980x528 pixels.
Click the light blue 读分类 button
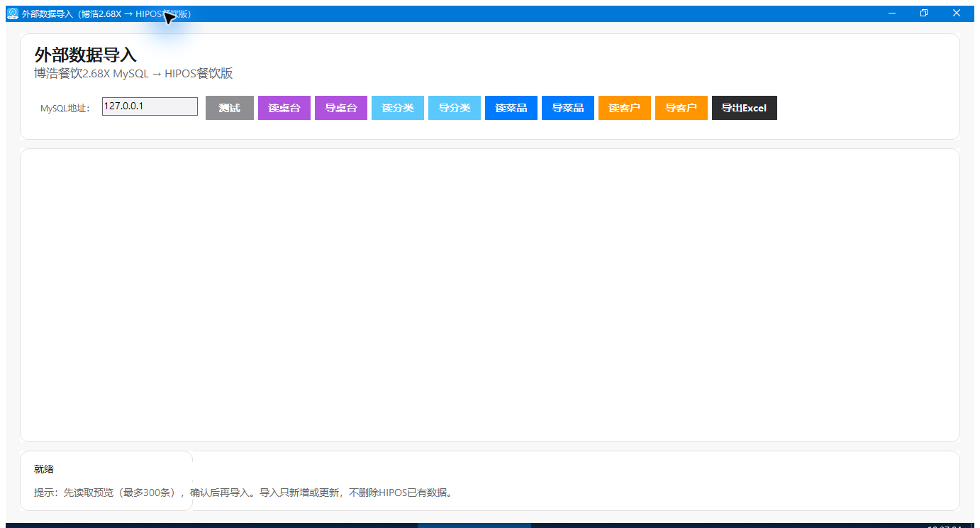coord(398,108)
